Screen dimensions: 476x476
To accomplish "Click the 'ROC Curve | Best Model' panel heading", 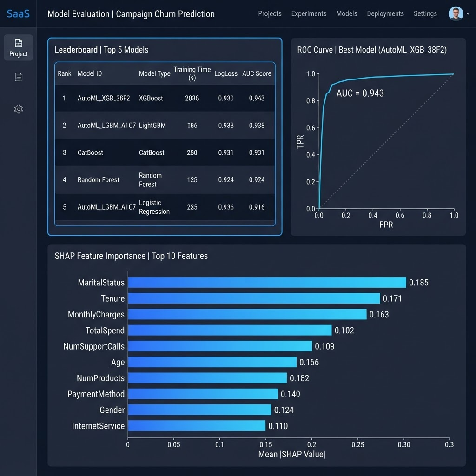I will click(x=372, y=50).
